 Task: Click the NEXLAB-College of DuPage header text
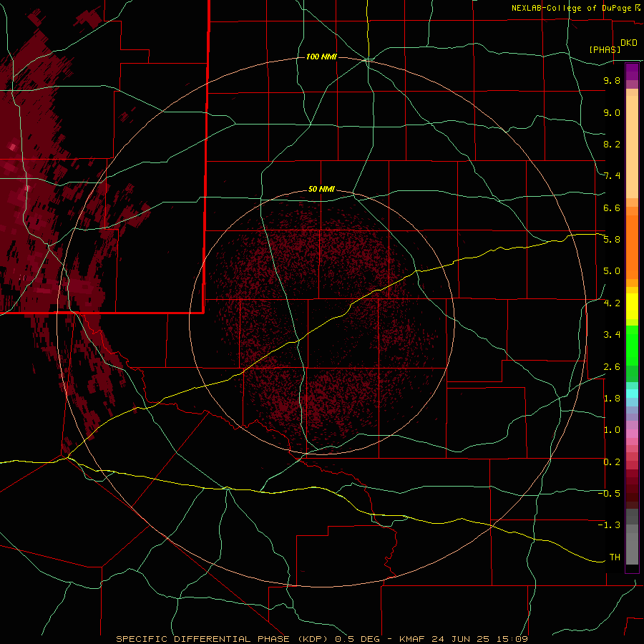pyautogui.click(x=571, y=8)
